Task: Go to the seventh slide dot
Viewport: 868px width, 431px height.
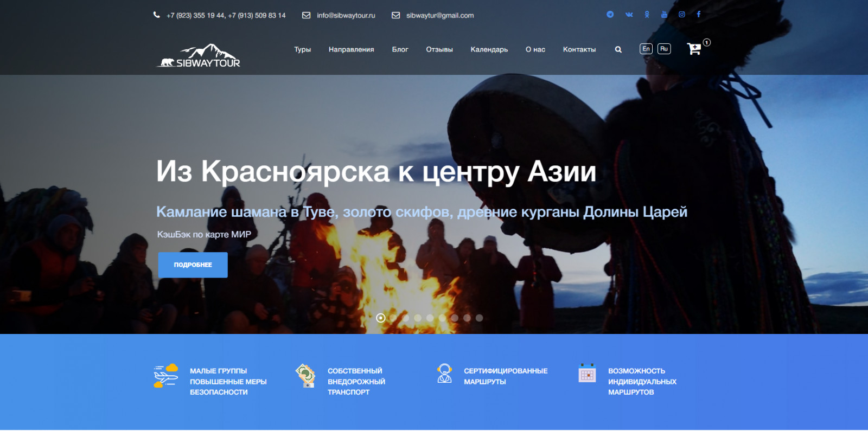Action: [455, 318]
